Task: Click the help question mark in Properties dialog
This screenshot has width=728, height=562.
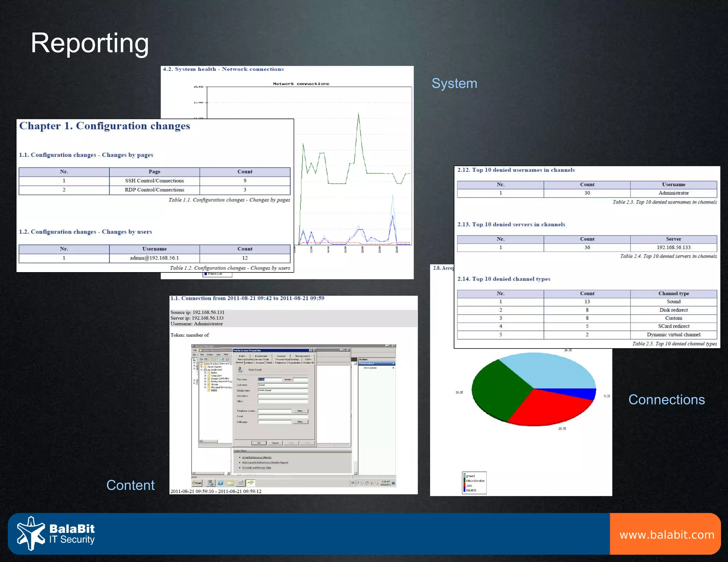Action: point(310,350)
